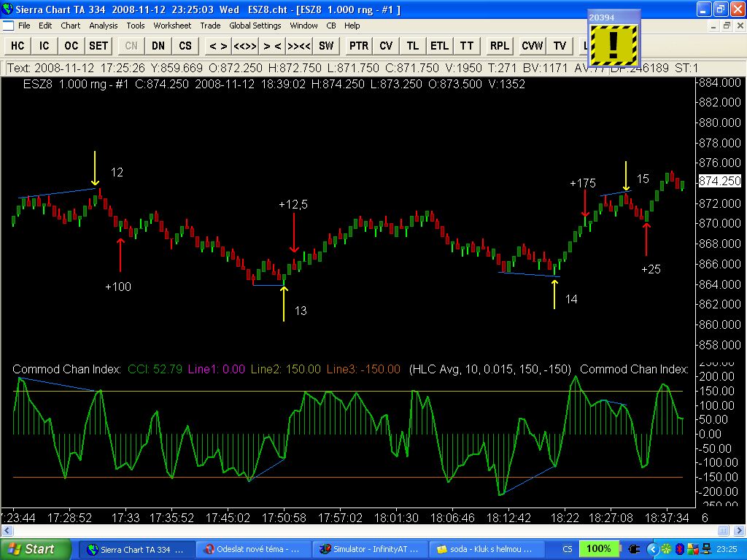Open the Analysis dropdown menu
Viewport: 747px width, 560px height.
tap(103, 26)
